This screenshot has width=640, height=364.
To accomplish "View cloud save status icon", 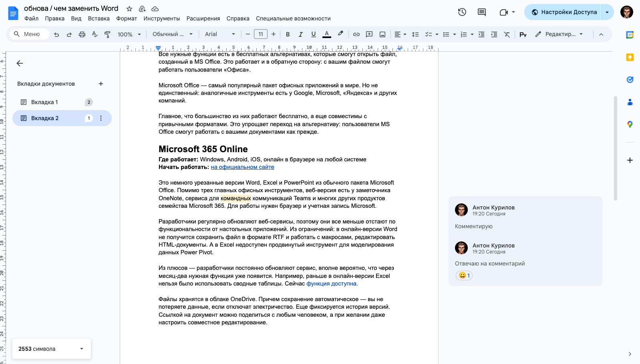I will [x=155, y=9].
